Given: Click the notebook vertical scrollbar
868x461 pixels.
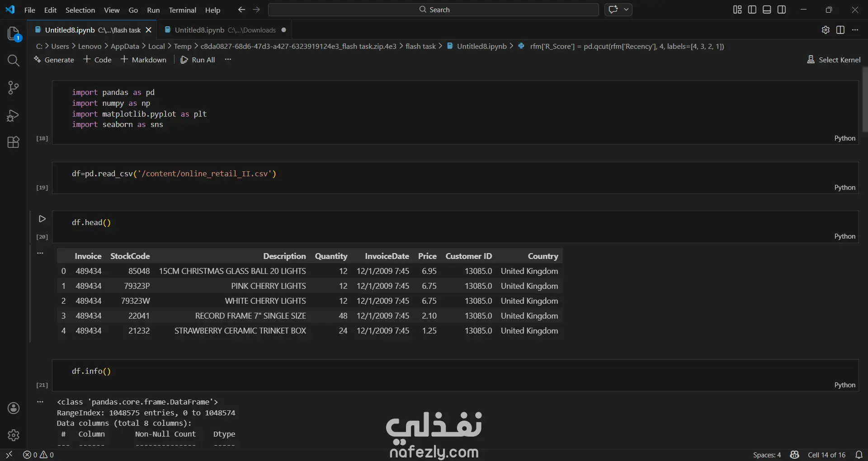Looking at the screenshot, I should pos(865,99).
